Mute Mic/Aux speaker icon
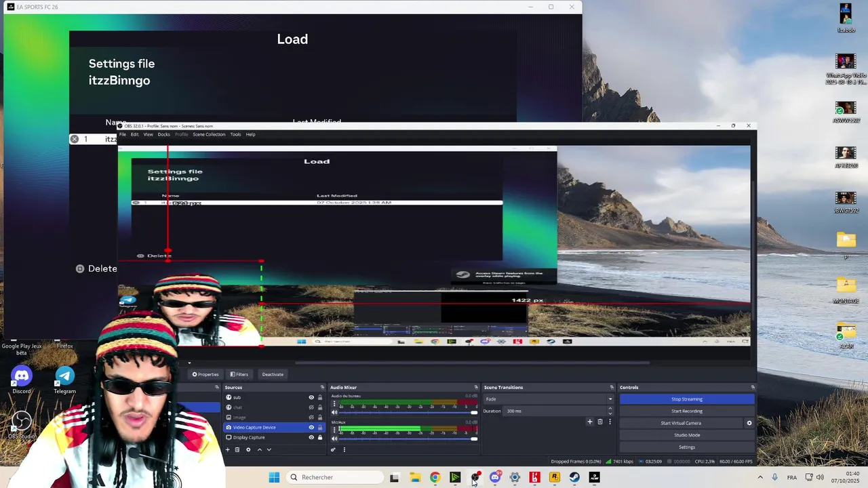 (x=334, y=439)
